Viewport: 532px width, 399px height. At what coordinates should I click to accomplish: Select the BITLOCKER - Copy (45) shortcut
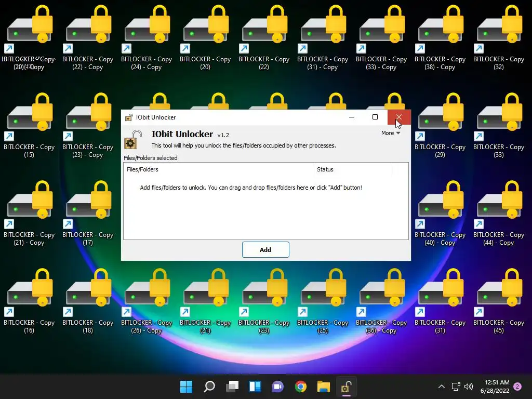[499, 301]
